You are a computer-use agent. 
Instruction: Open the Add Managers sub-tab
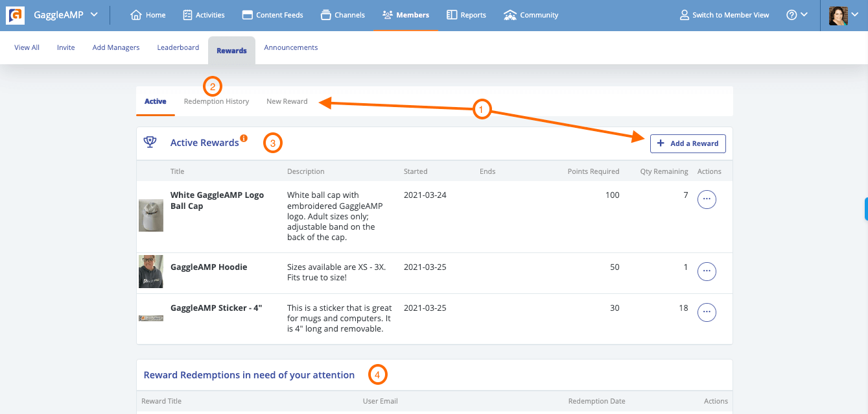coord(116,47)
